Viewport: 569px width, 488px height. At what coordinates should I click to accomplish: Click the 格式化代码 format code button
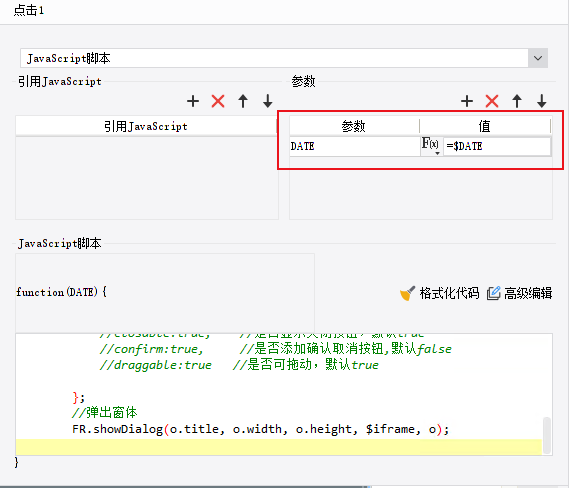[x=439, y=293]
